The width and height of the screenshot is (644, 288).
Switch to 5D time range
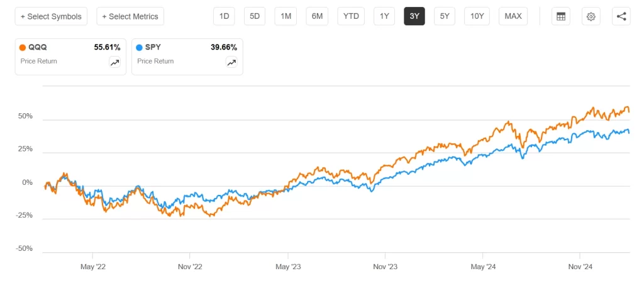click(255, 16)
